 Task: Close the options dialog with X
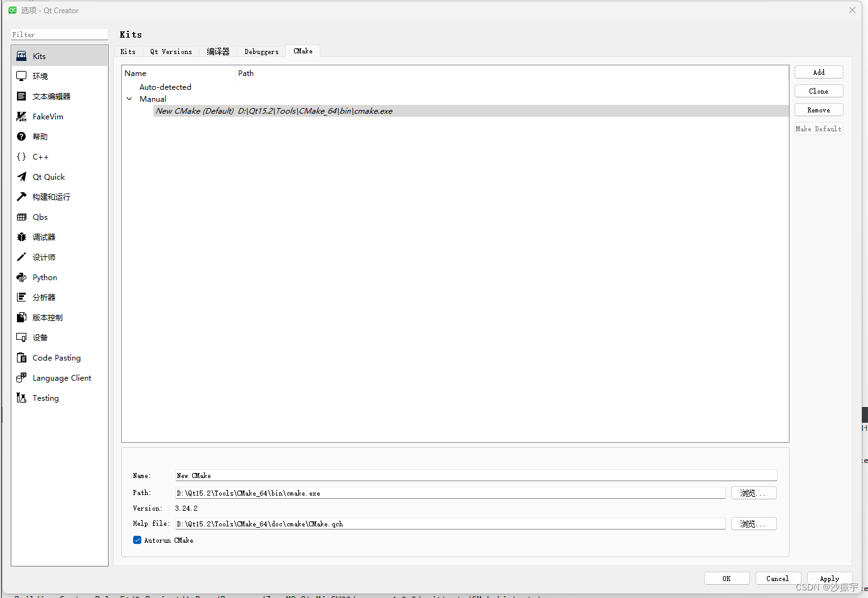(852, 10)
